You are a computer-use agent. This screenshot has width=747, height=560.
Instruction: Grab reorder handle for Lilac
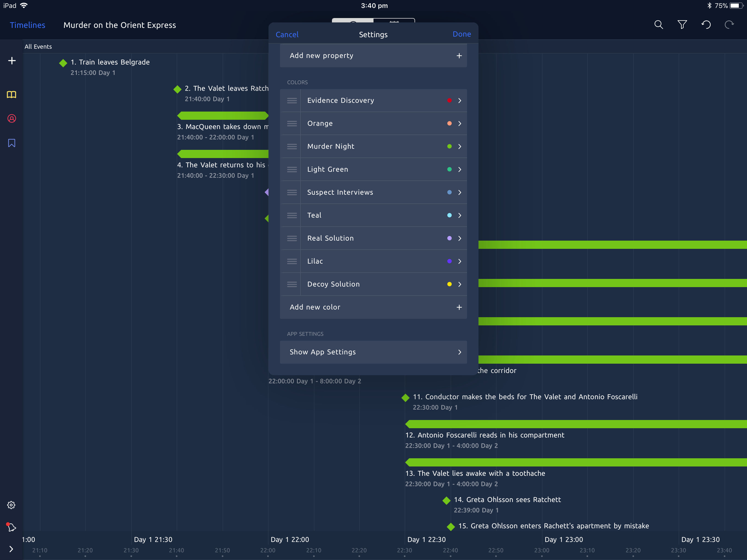coord(292,261)
